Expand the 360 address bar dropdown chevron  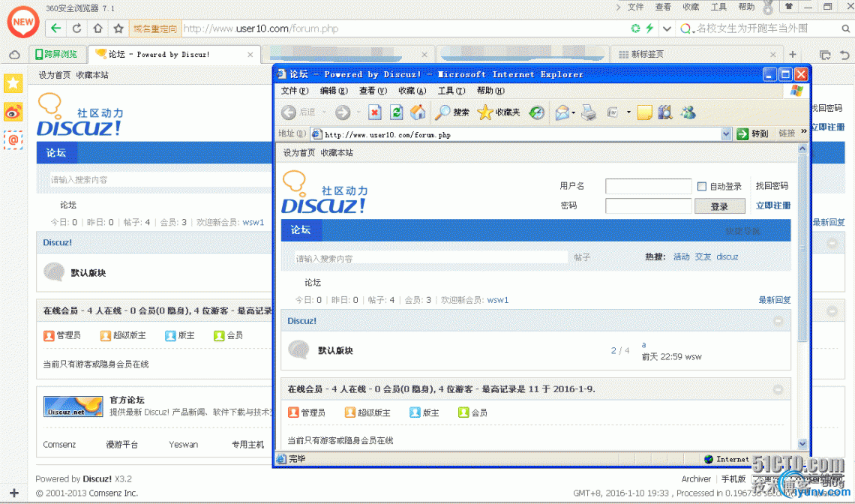click(x=667, y=28)
